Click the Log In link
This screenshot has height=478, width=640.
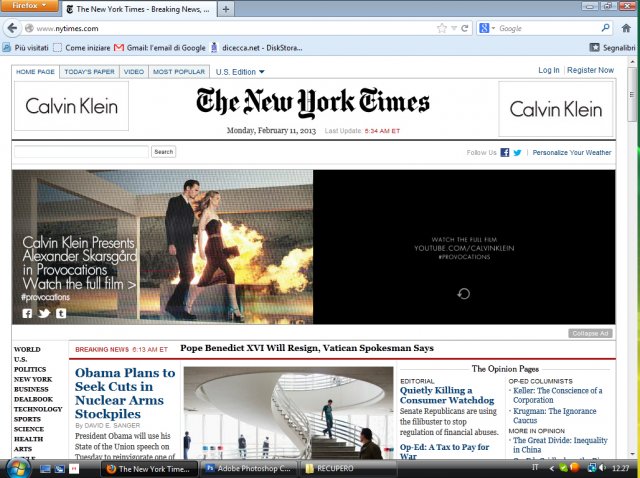549,70
